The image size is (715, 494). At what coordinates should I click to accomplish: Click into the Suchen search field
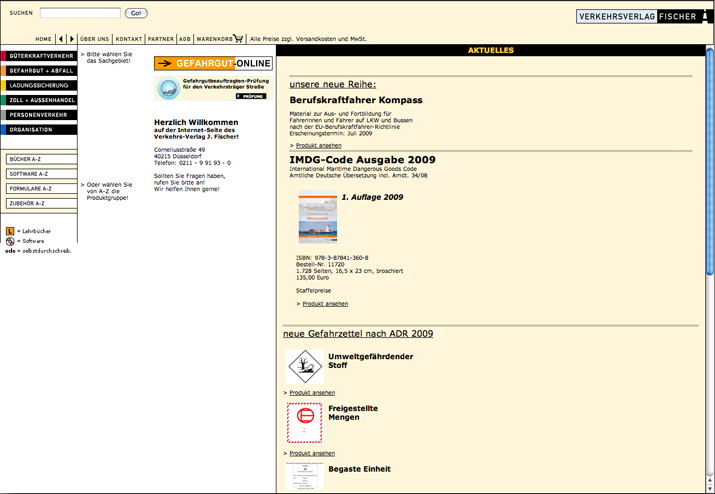[x=80, y=13]
